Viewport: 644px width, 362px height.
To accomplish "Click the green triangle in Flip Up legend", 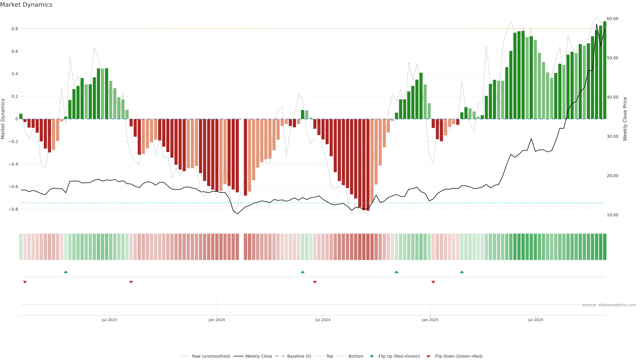I will coord(372,356).
